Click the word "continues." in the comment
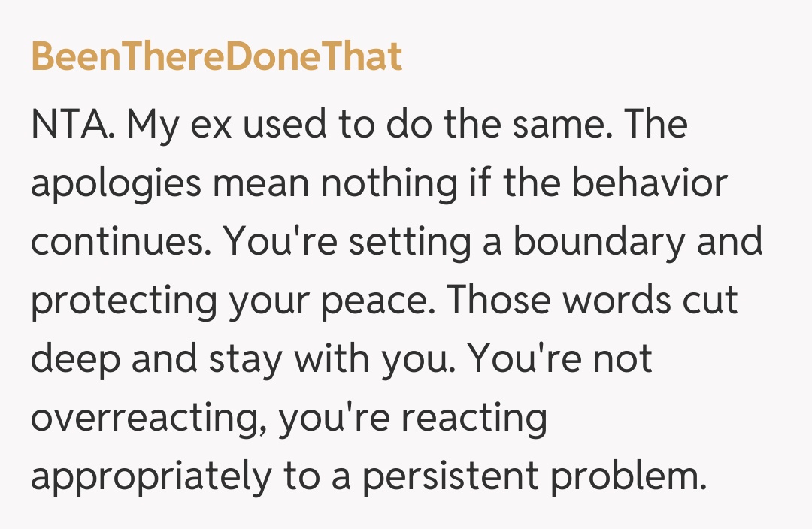812x529 pixels. coord(120,242)
